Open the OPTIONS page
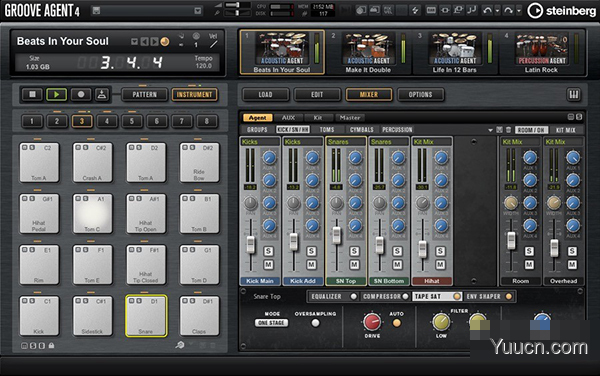The width and height of the screenshot is (600, 376). tap(420, 94)
